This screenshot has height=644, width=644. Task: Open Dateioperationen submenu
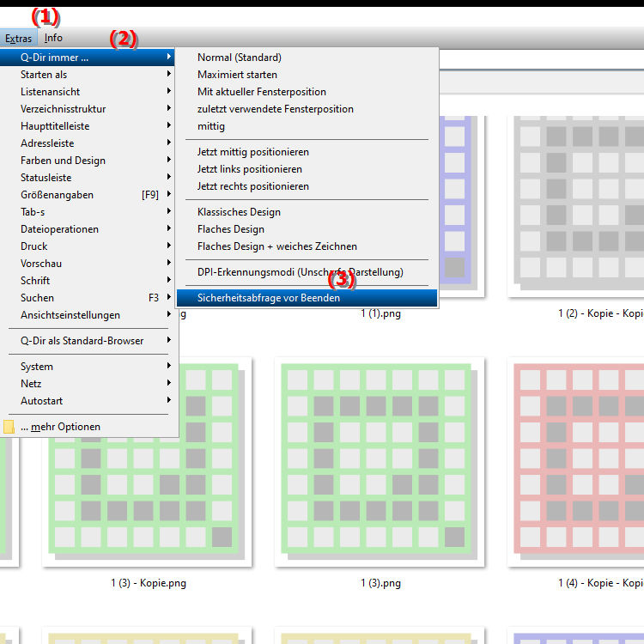pos(87,229)
